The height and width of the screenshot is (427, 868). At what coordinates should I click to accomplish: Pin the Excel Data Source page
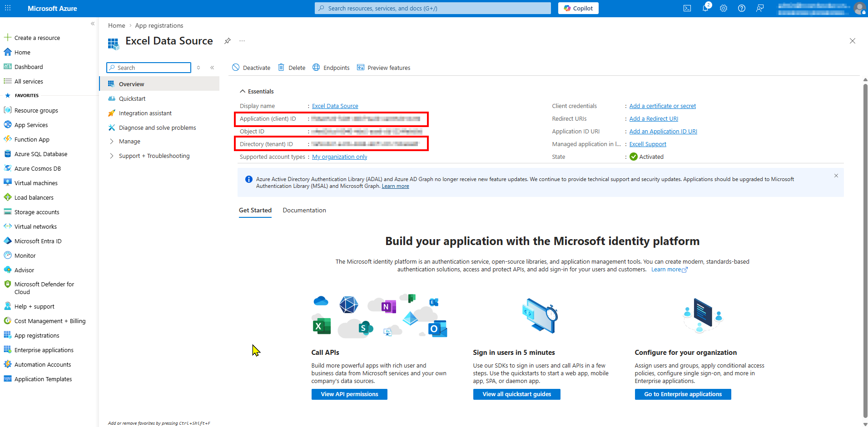coord(228,41)
